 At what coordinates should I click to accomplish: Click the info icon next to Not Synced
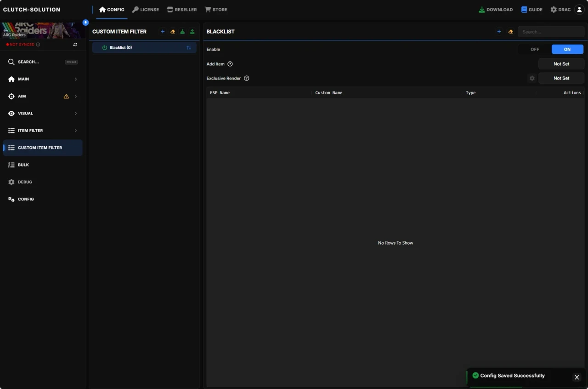coord(38,45)
